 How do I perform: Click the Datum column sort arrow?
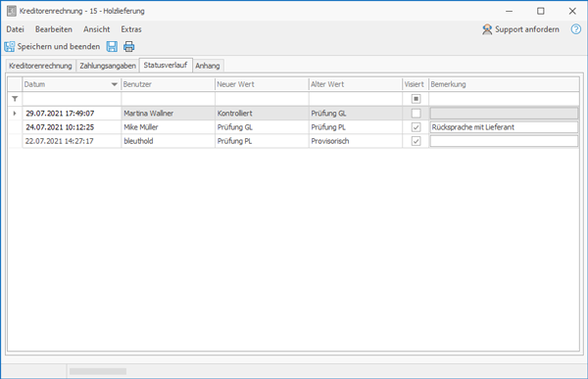point(115,84)
